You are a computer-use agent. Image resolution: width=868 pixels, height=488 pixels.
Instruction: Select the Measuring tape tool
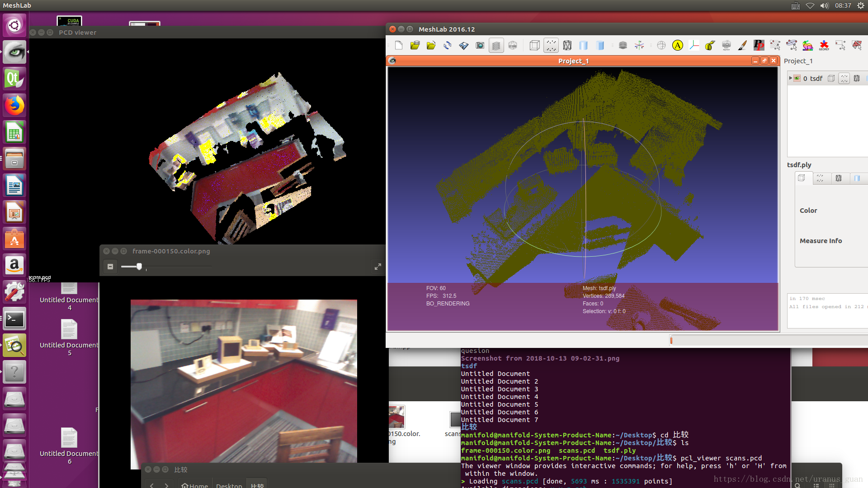click(710, 45)
